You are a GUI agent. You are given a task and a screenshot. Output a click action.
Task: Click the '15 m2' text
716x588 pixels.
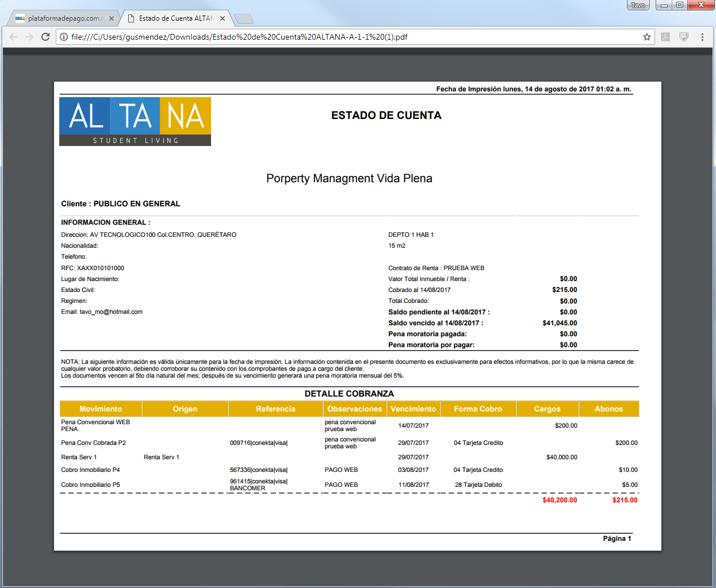[397, 245]
